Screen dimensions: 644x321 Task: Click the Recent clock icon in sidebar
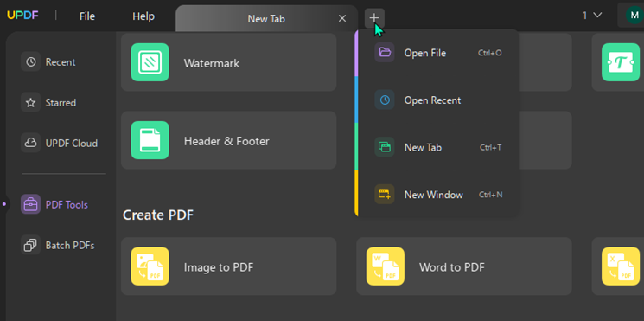pyautogui.click(x=31, y=62)
